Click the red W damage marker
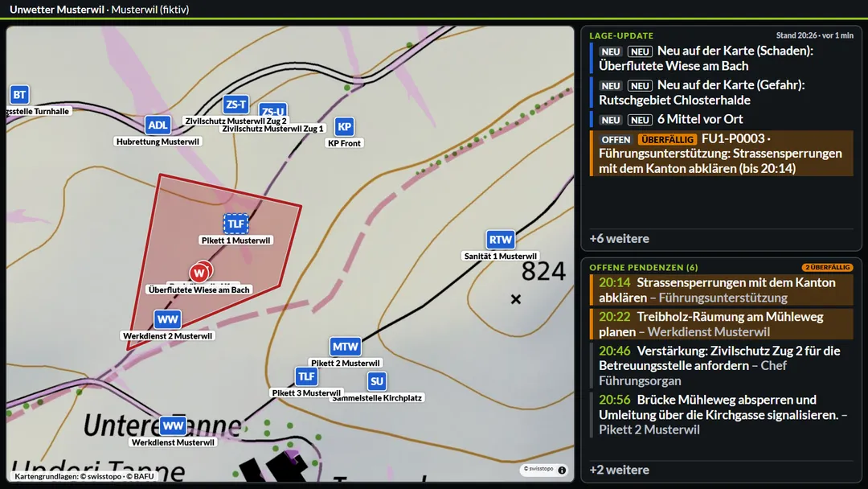Viewport: 868px width, 489px height. [200, 273]
